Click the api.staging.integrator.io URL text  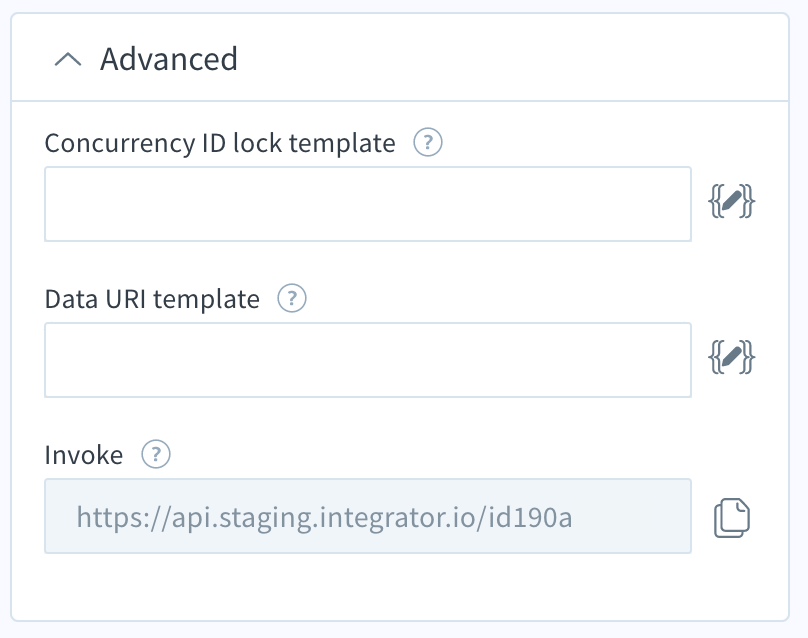pos(324,517)
